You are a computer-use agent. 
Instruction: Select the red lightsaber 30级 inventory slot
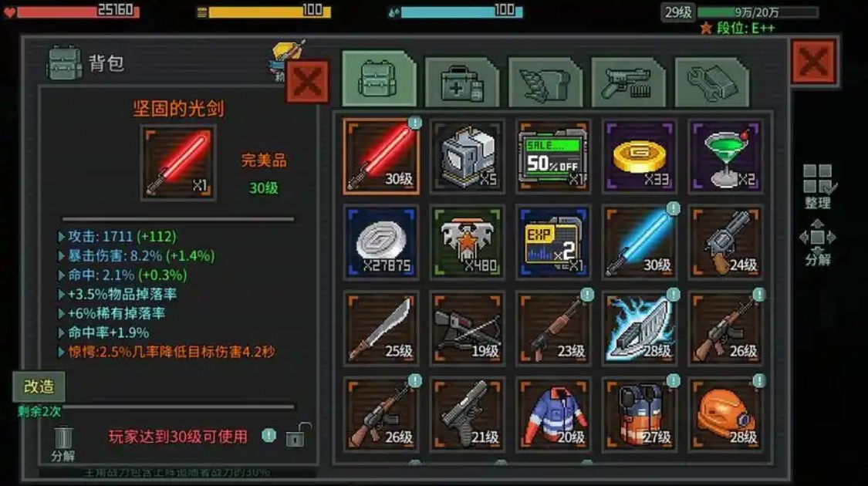tap(381, 157)
